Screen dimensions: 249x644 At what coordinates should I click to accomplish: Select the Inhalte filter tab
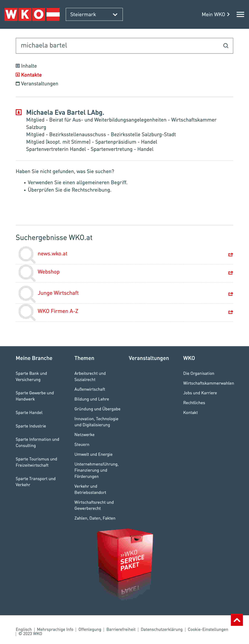(26, 66)
